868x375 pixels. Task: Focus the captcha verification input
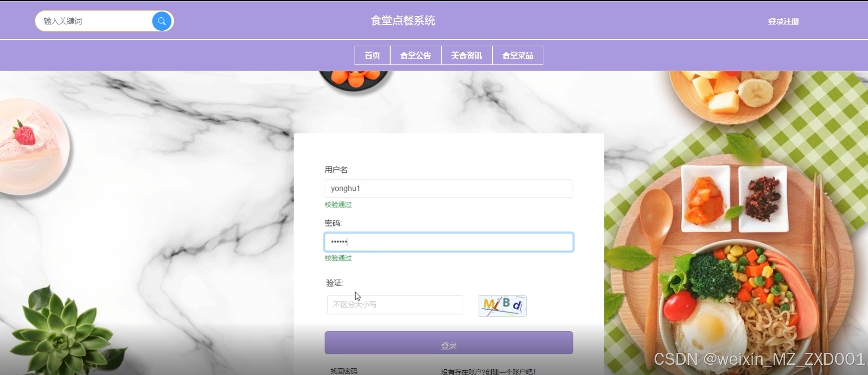click(395, 305)
